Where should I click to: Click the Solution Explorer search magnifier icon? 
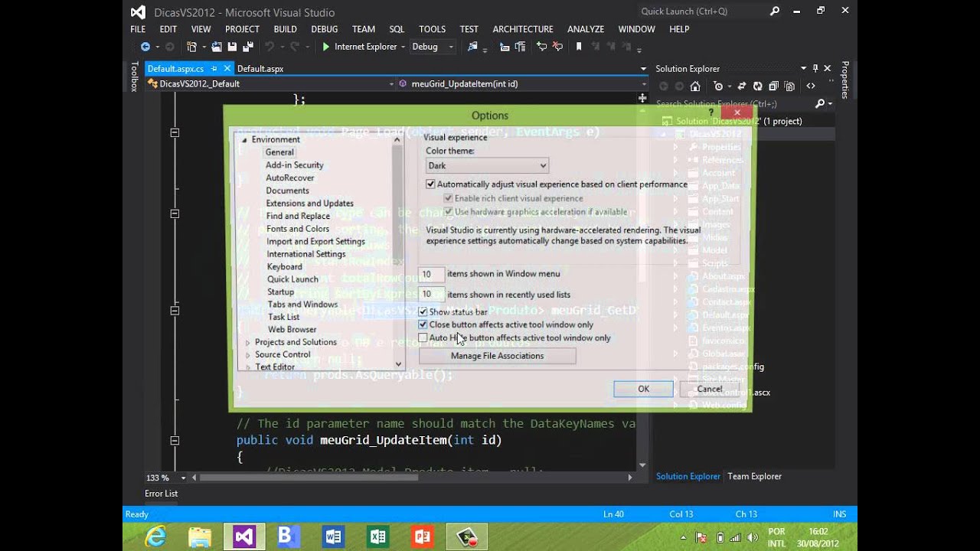[x=820, y=103]
